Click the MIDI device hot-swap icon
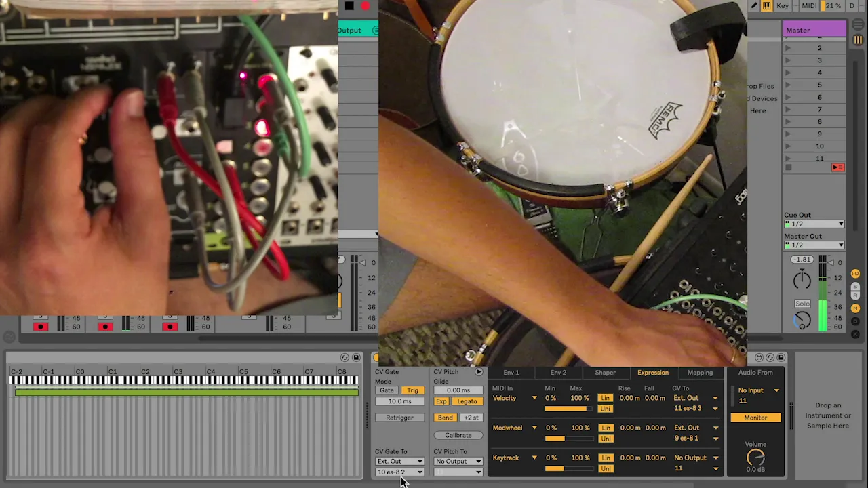The height and width of the screenshot is (488, 868). tap(344, 357)
